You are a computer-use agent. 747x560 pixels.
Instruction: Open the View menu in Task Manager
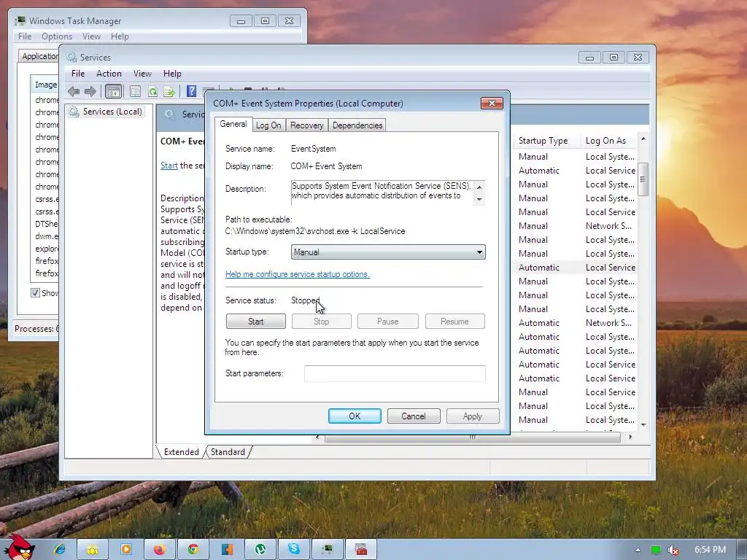91,36
